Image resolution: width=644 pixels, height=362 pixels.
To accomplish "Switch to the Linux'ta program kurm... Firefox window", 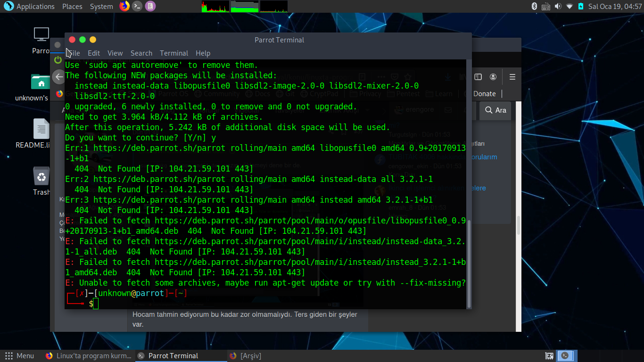I will (89, 356).
